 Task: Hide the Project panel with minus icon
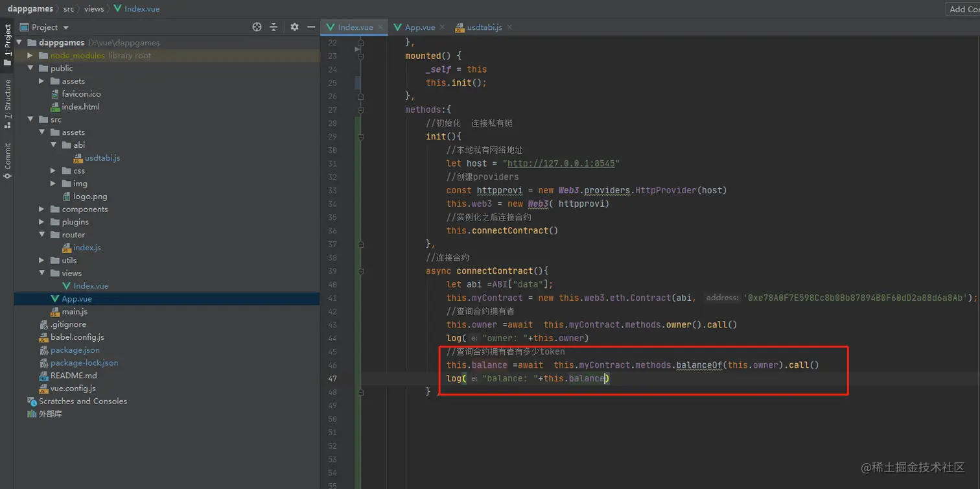[x=311, y=27]
